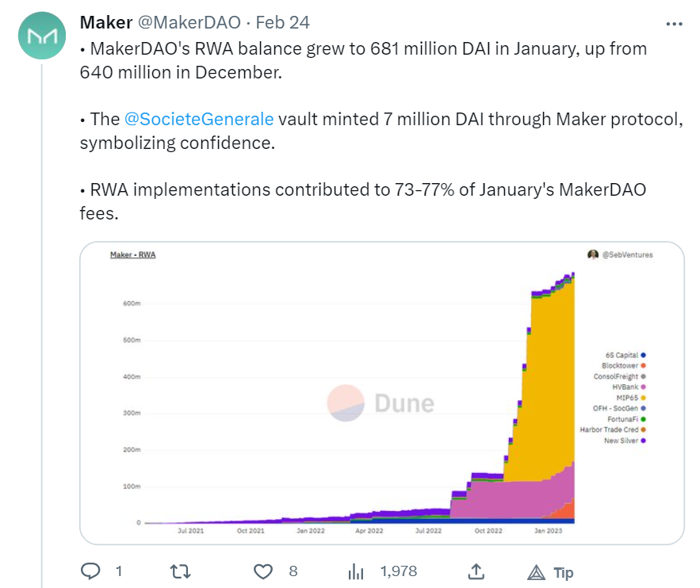Open the Feb 24 timestamp link
Image resolution: width=700 pixels, height=588 pixels.
click(283, 22)
